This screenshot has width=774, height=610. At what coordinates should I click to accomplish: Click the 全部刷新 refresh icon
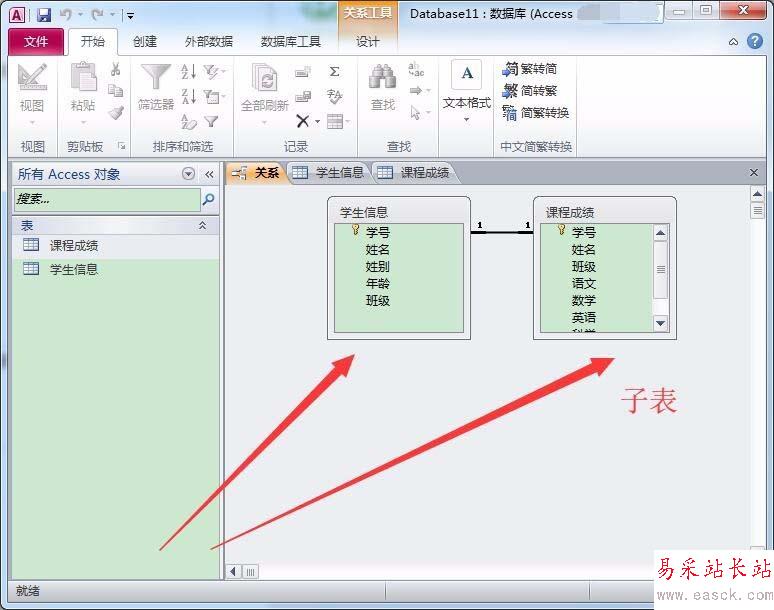[264, 77]
